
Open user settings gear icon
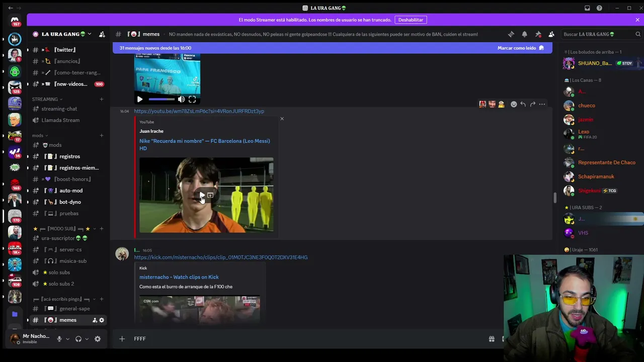pyautogui.click(x=98, y=339)
